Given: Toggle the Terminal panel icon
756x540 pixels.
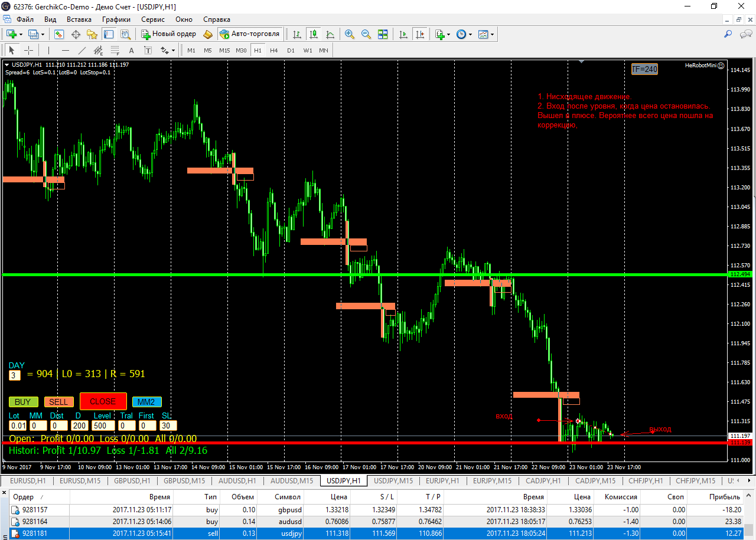Looking at the screenshot, I should [109, 34].
